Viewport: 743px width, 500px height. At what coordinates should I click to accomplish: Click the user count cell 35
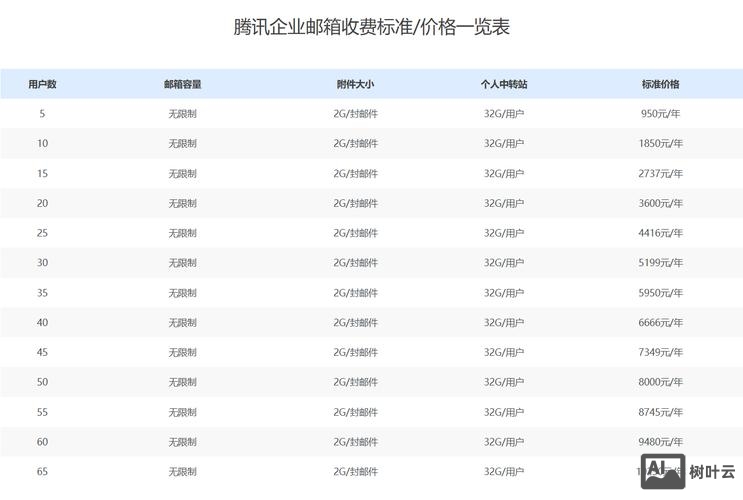click(x=42, y=293)
